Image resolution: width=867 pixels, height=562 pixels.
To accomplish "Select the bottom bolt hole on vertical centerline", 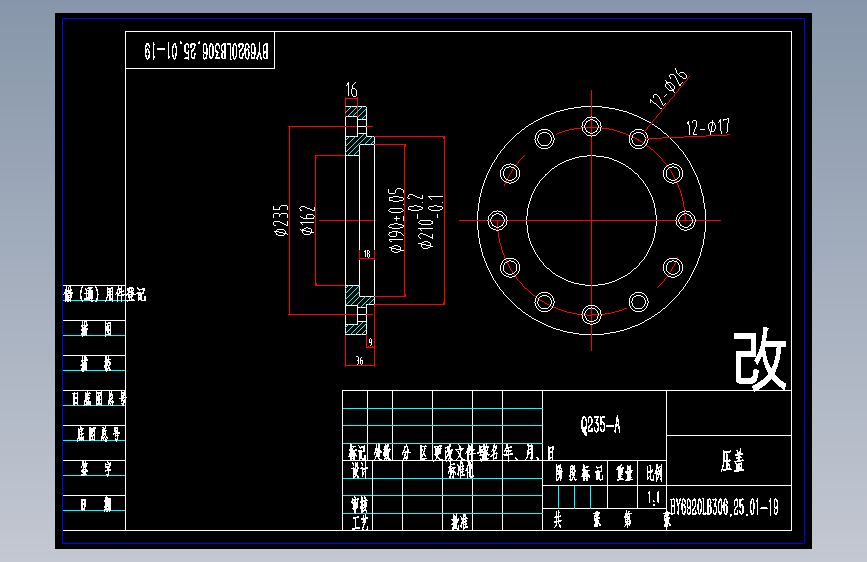I will (x=592, y=315).
